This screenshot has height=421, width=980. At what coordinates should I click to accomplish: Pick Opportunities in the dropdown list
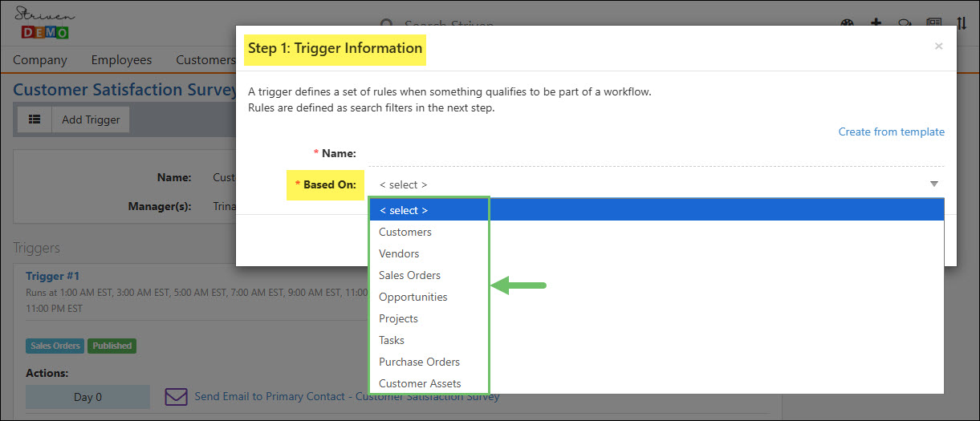pyautogui.click(x=656, y=297)
